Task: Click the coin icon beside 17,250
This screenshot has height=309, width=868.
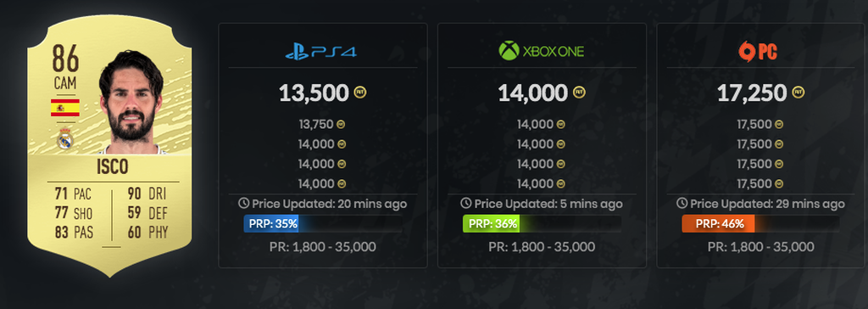Action: click(798, 92)
